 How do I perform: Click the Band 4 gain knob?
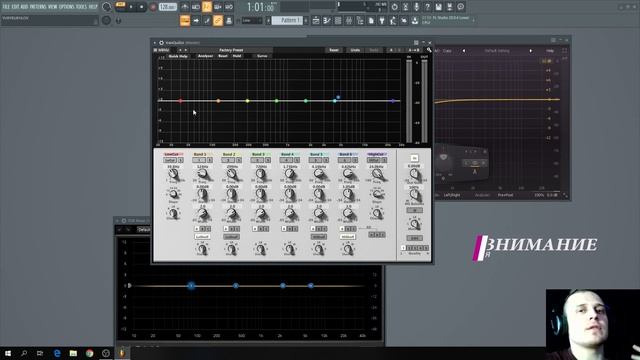click(x=289, y=193)
